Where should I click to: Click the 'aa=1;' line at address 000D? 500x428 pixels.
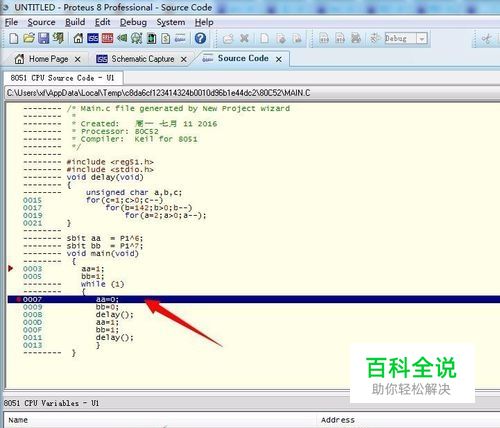click(107, 322)
